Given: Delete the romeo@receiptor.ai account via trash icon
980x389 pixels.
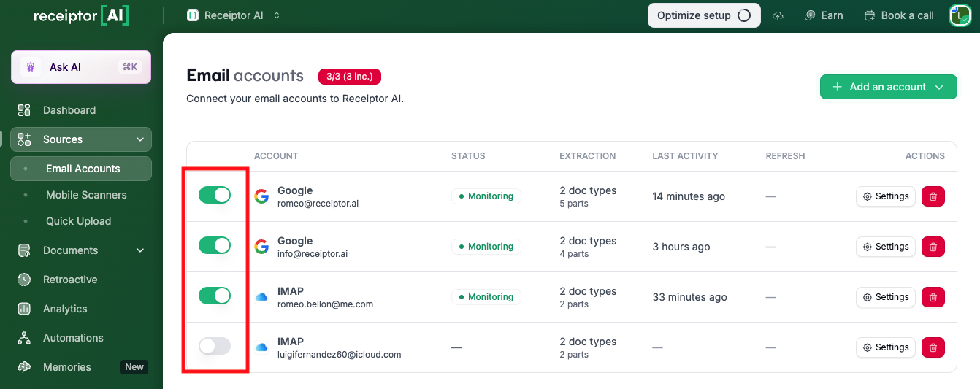Looking at the screenshot, I should pyautogui.click(x=933, y=196).
